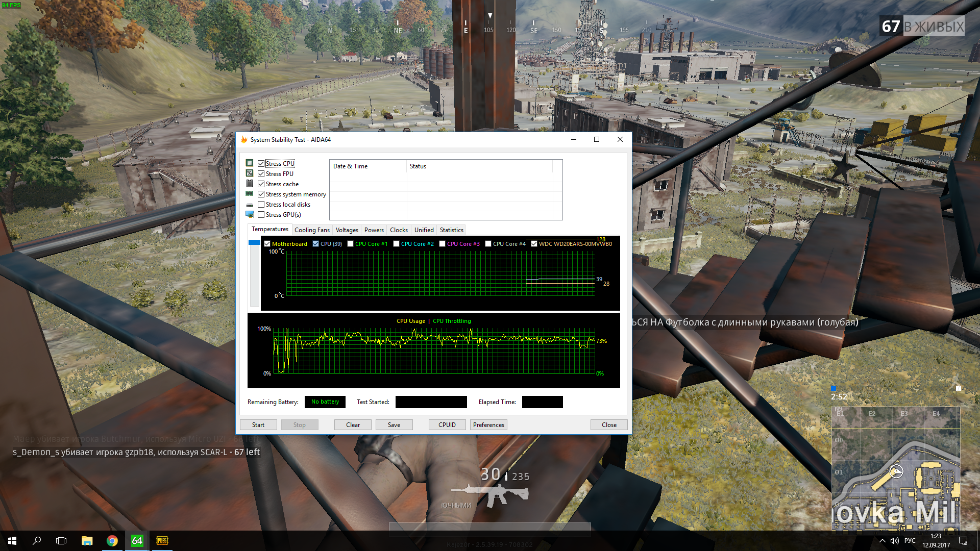Show hidden system tray icons

[x=882, y=541]
